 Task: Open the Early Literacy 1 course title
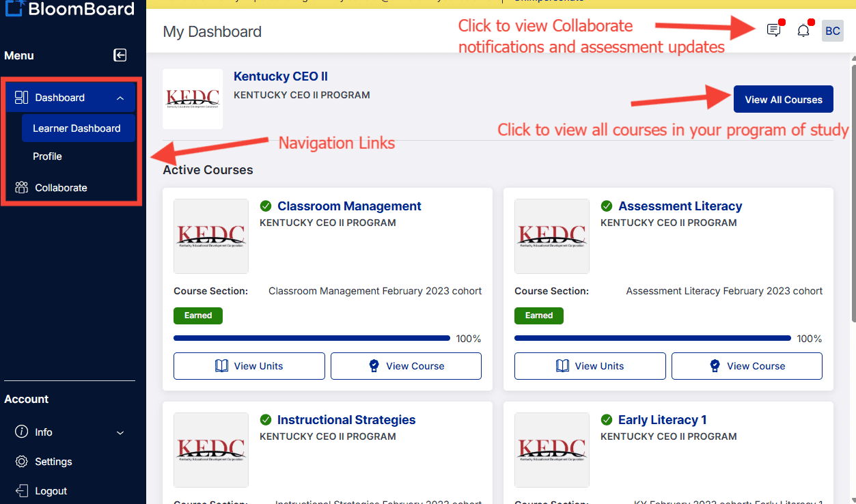(x=662, y=420)
